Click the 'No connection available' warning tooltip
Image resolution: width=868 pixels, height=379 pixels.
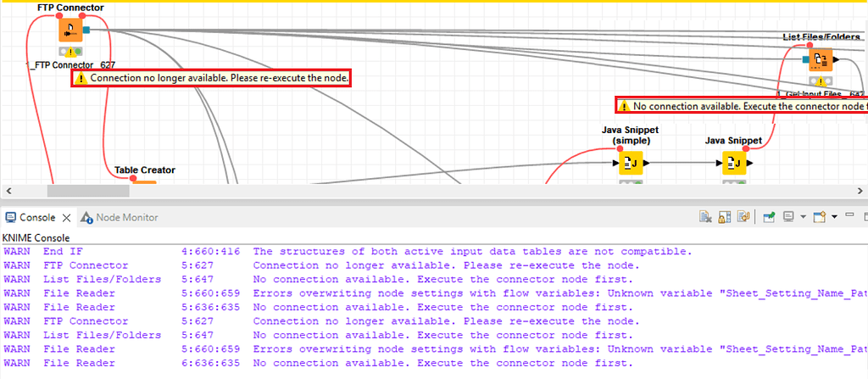coord(742,105)
